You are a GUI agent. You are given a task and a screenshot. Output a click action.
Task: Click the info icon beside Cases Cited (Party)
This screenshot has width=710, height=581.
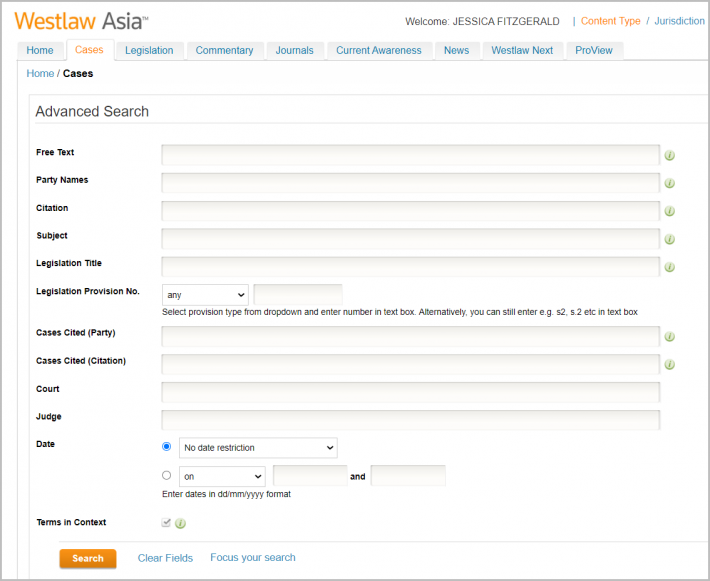[x=669, y=336]
